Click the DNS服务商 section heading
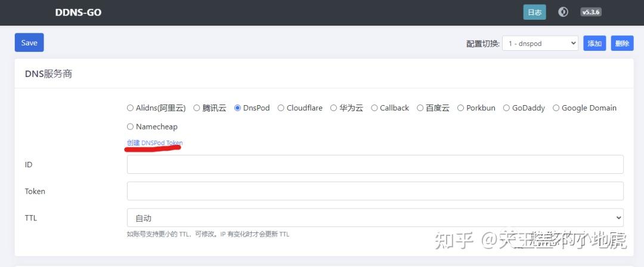Screen dimensions: 644x267 point(48,74)
